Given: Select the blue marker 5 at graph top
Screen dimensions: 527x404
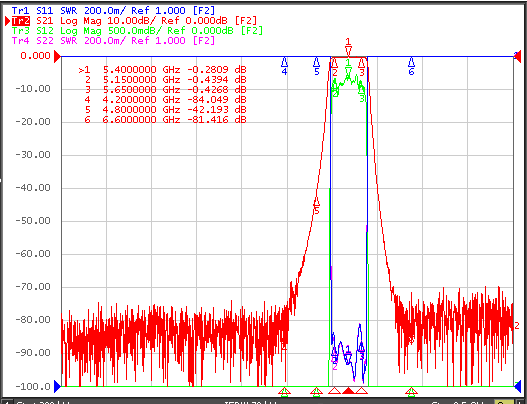Looking at the screenshot, I should [x=316, y=66].
